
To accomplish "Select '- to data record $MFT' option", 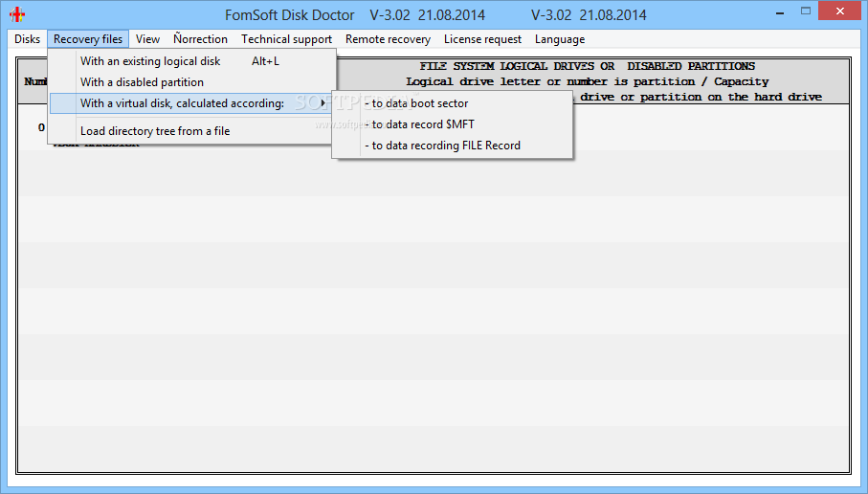I will tap(453, 124).
